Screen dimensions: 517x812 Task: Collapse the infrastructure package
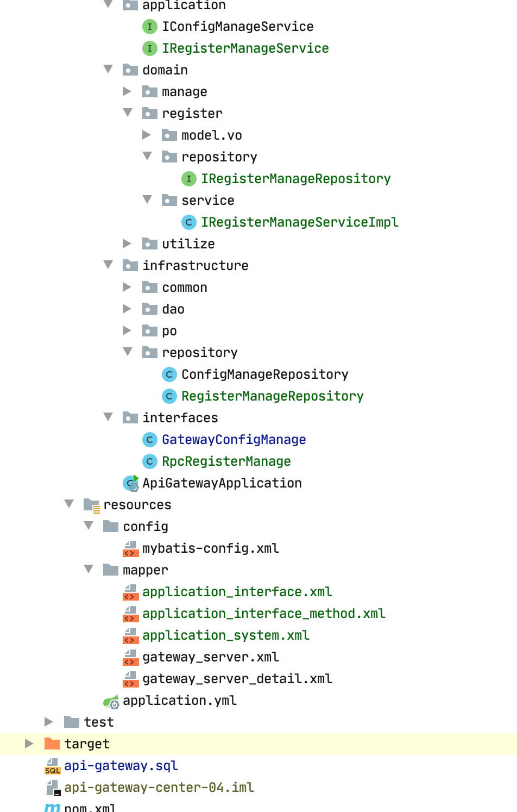coord(108,265)
